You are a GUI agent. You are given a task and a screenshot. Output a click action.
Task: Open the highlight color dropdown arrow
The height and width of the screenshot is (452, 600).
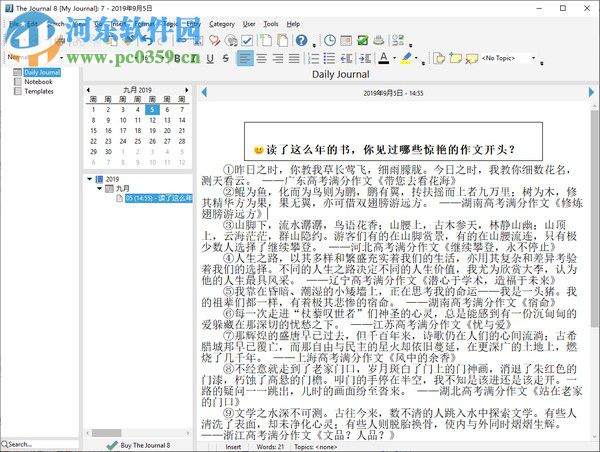[x=416, y=59]
